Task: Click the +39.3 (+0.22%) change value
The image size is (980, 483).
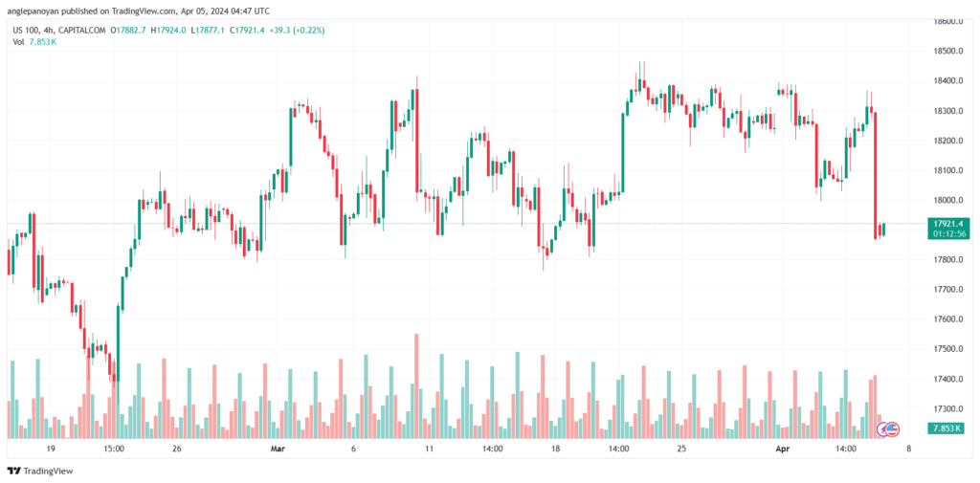Action: coord(297,30)
